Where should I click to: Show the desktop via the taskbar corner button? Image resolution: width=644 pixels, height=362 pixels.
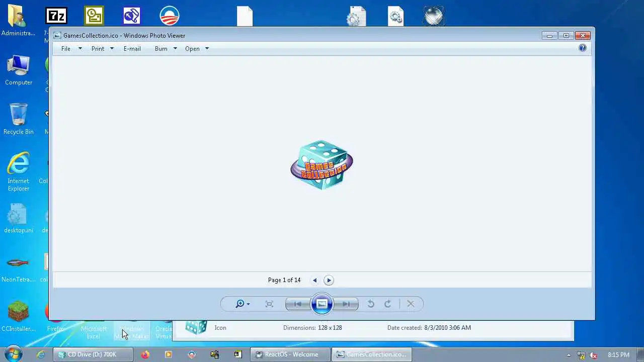pos(640,354)
